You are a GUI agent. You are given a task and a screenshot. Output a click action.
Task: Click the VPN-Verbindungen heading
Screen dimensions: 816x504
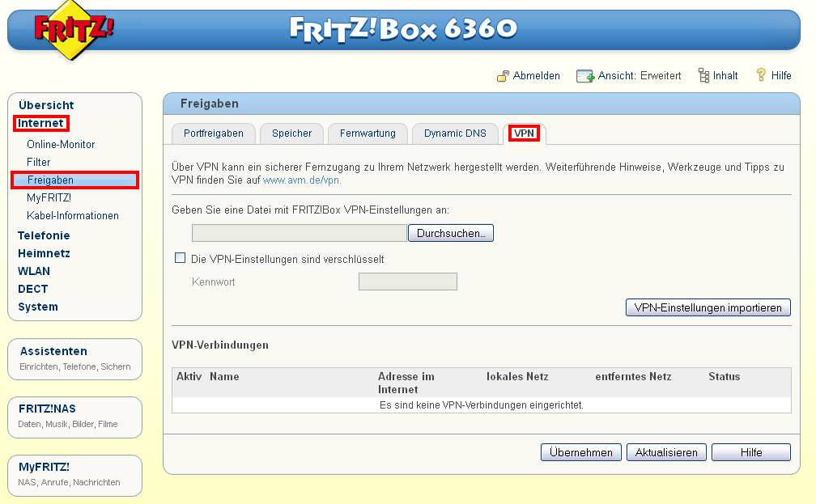coord(220,345)
